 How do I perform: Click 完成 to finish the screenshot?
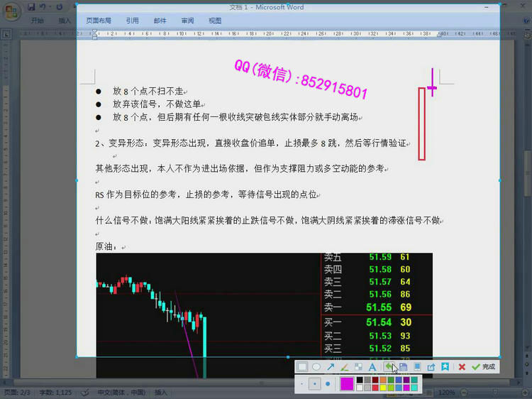coord(484,367)
